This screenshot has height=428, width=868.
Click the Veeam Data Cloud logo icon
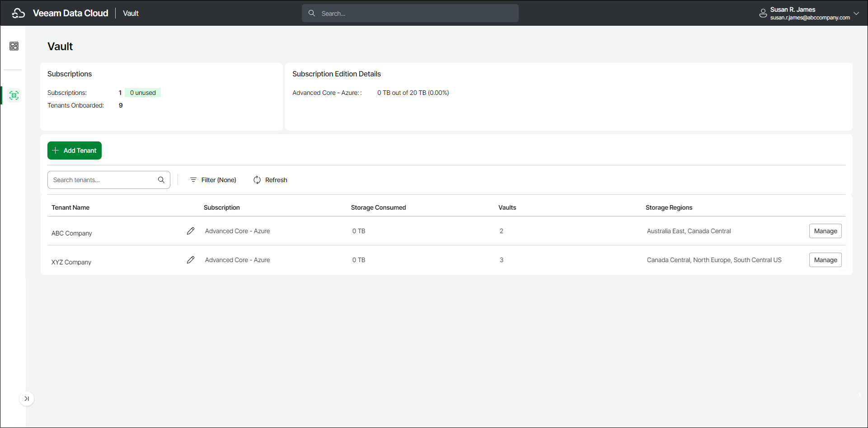(x=19, y=13)
